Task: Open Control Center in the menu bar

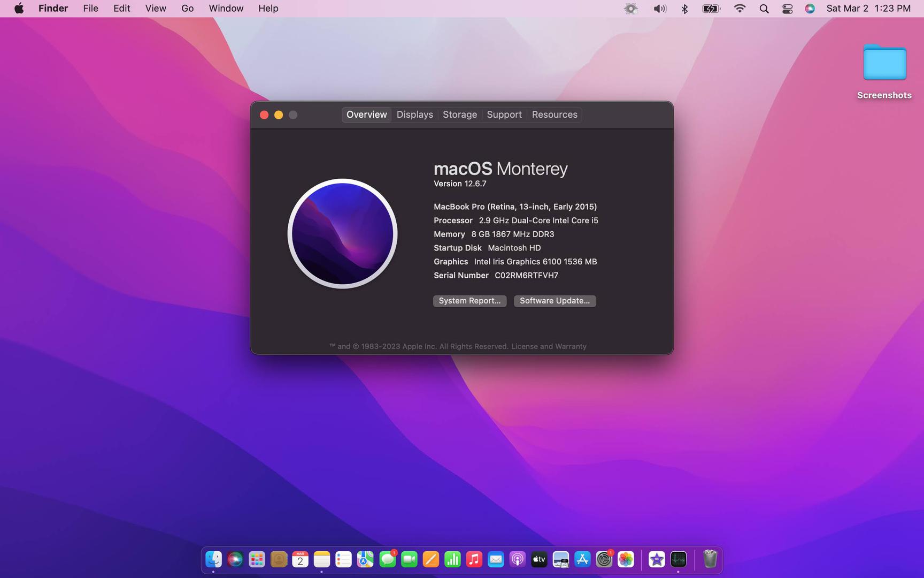Action: (x=788, y=9)
